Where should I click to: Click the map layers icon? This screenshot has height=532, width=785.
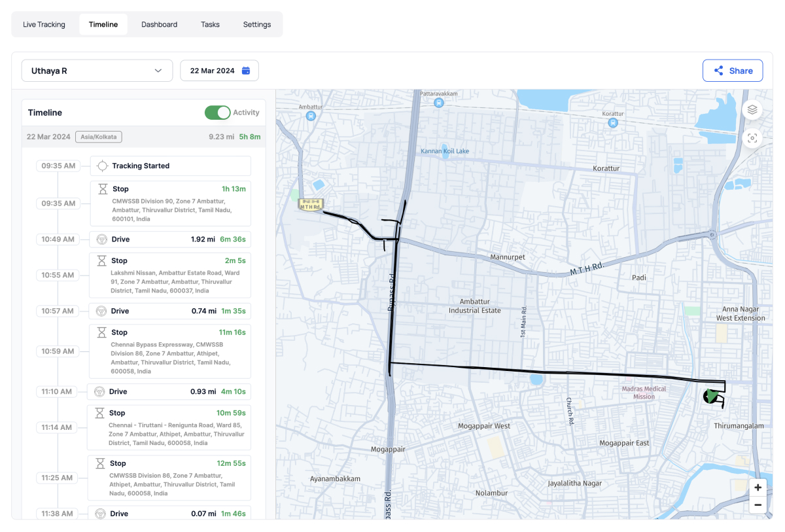coord(752,110)
